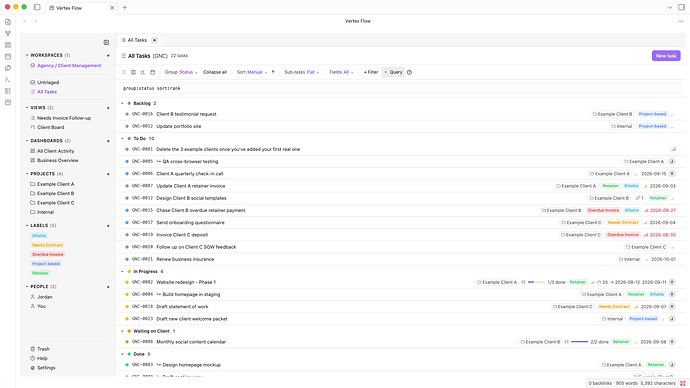This screenshot has height=388, width=690.
Task: Toggle status circle of Update portfolio site
Action: point(127,126)
